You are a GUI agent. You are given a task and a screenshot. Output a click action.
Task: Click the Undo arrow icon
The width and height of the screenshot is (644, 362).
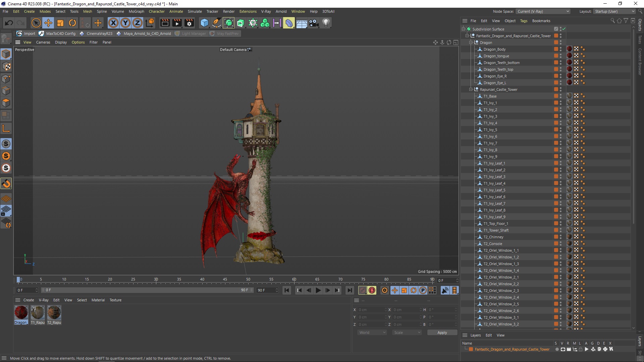pos(9,23)
